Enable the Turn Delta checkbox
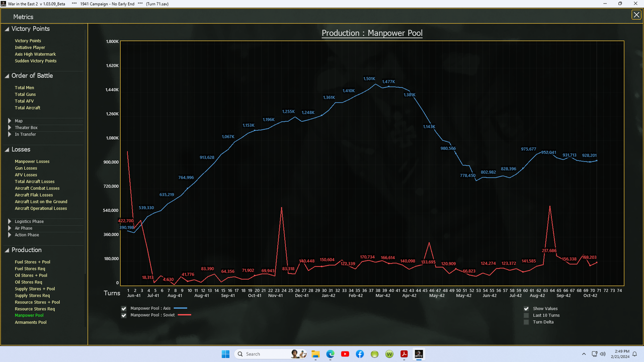 527,322
